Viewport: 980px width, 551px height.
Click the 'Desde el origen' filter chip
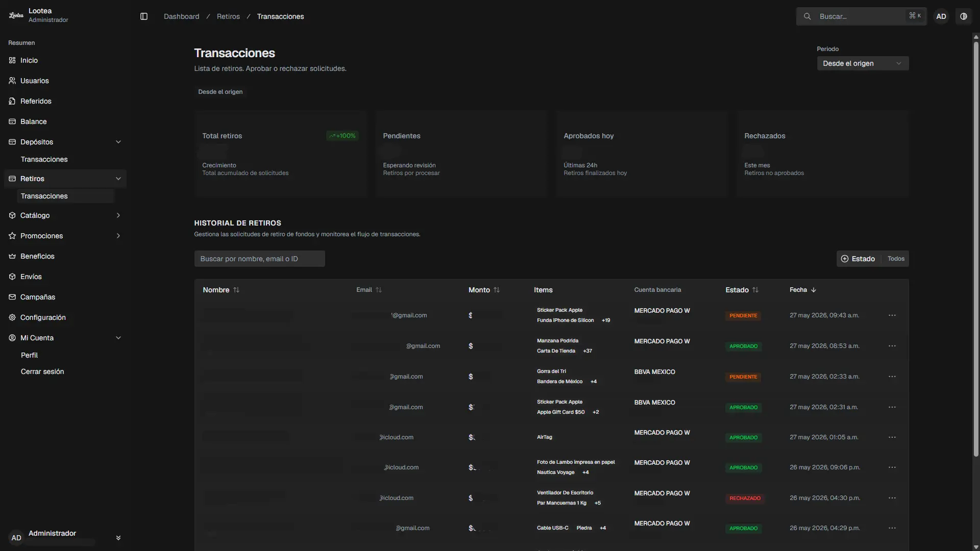[220, 92]
